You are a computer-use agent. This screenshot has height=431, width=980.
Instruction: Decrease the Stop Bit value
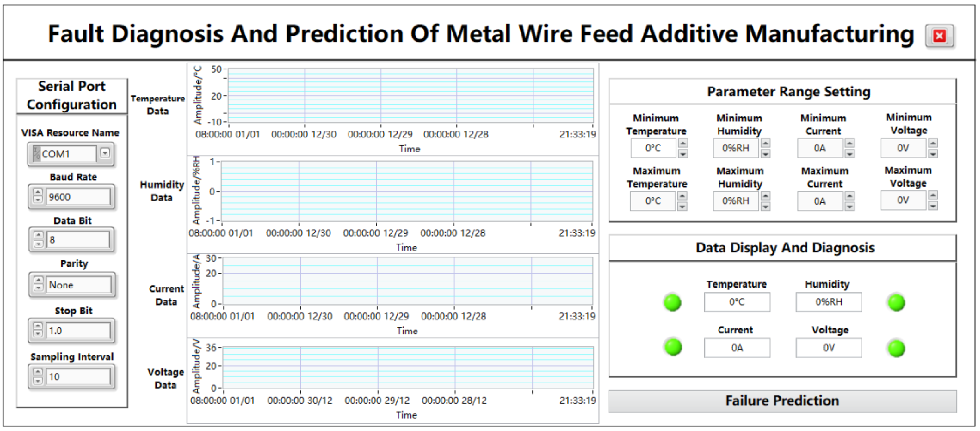coord(38,334)
